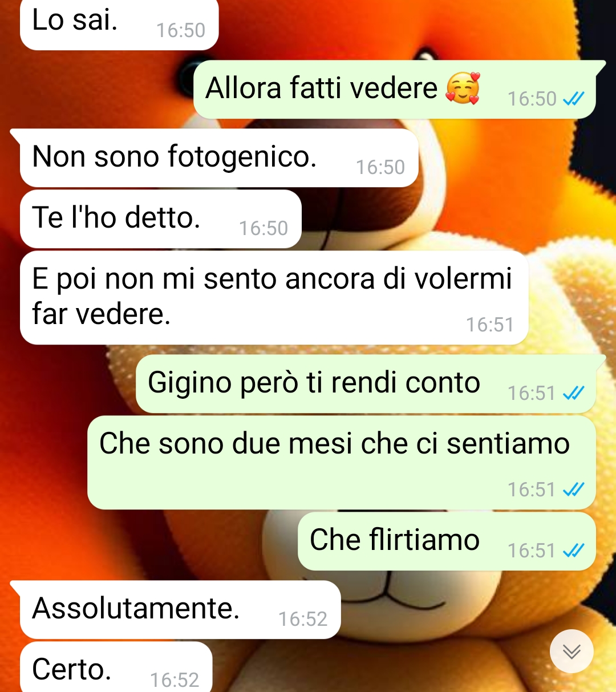Select 'Che sono due mesi che ci sentiamo'

pyautogui.click(x=341, y=463)
